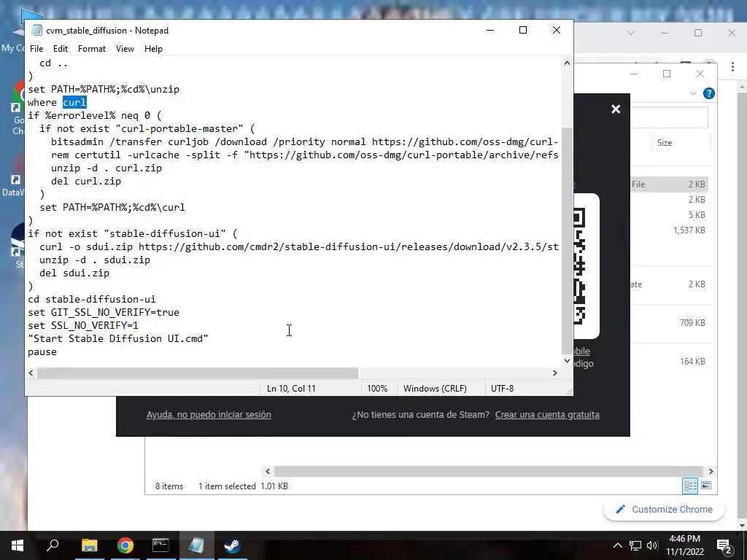Select the 164 KB file entry
This screenshot has height=560, width=747.
(692, 362)
